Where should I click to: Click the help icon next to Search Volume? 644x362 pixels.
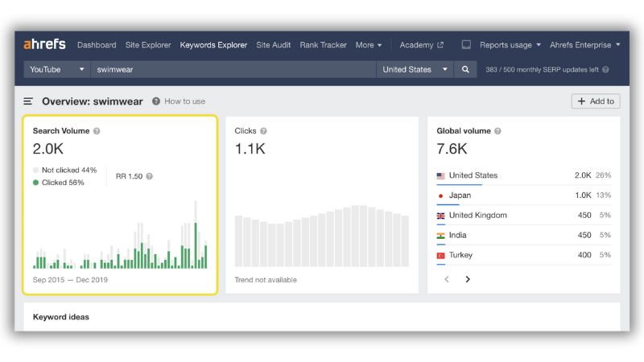(97, 131)
